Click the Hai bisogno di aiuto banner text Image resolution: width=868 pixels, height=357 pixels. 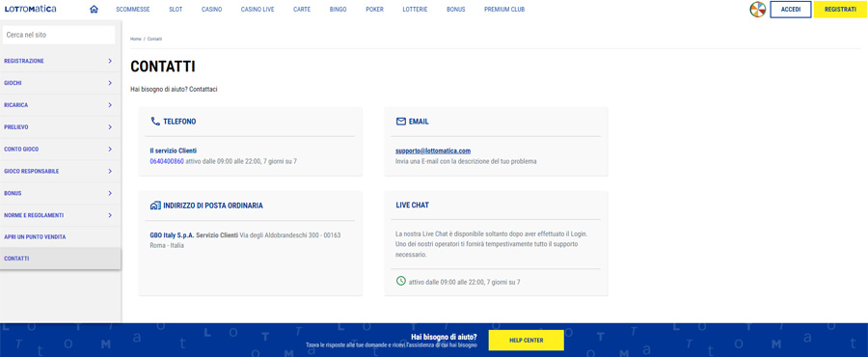pyautogui.click(x=444, y=336)
